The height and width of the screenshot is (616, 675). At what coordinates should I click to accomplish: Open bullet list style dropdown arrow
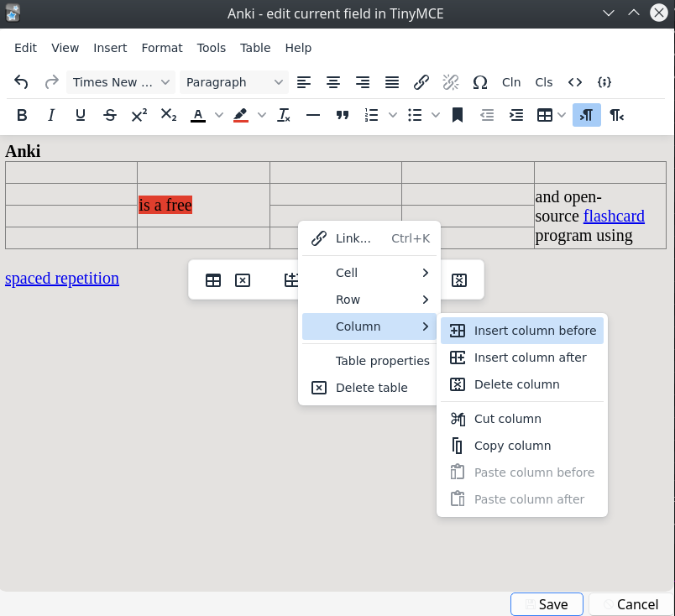[x=436, y=115]
